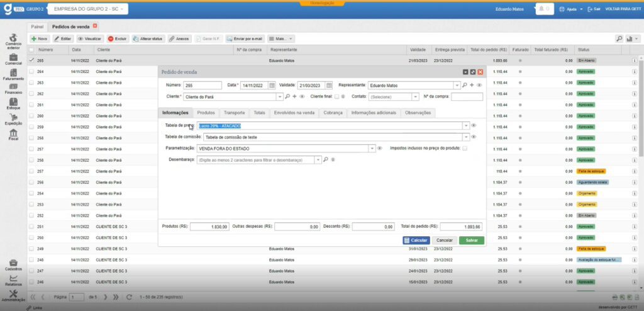The image size is (644, 311).
Task: Open the Cobrança tab
Action: point(333,113)
